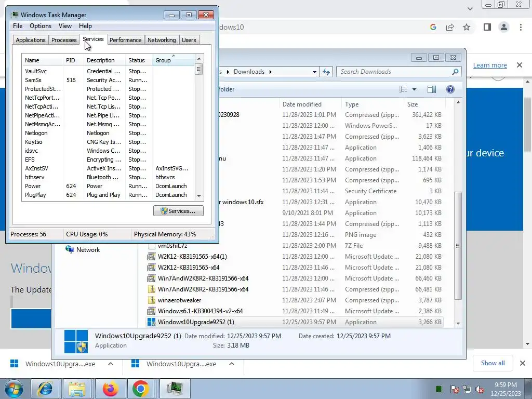The width and height of the screenshot is (532, 399).
Task: Switch to the Users tab
Action: tap(189, 40)
